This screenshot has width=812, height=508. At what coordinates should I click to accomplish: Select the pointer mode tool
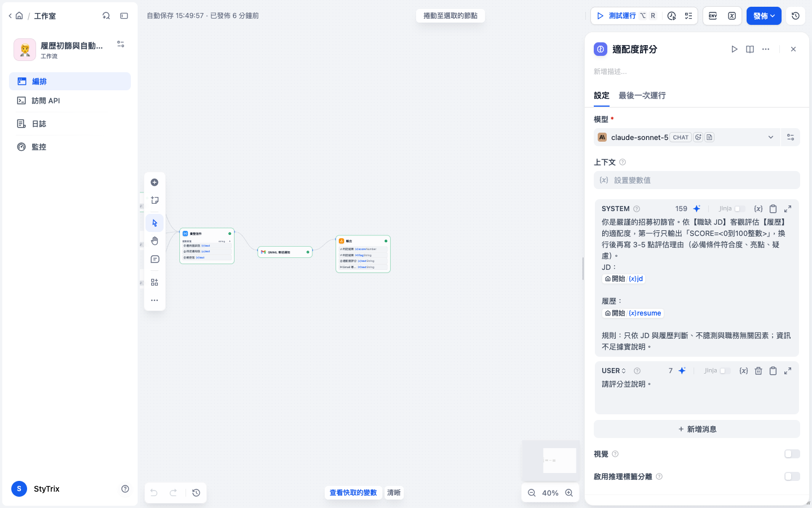click(x=155, y=223)
